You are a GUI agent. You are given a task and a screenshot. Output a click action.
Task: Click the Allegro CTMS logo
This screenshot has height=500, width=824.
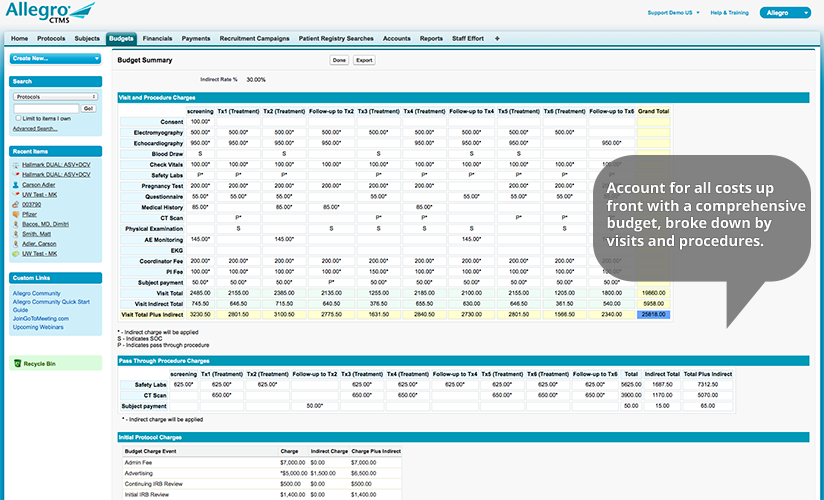pos(50,13)
